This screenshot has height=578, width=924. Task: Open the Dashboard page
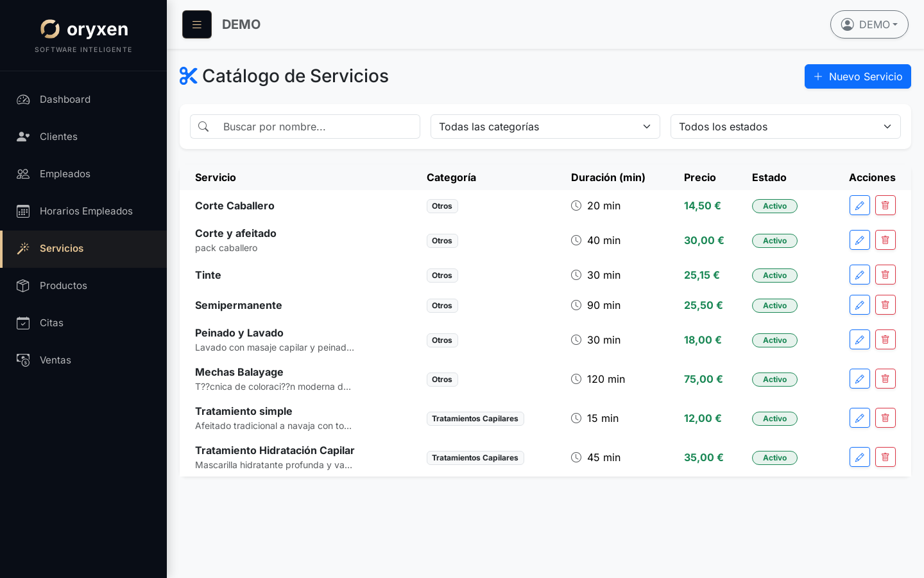[x=83, y=100]
